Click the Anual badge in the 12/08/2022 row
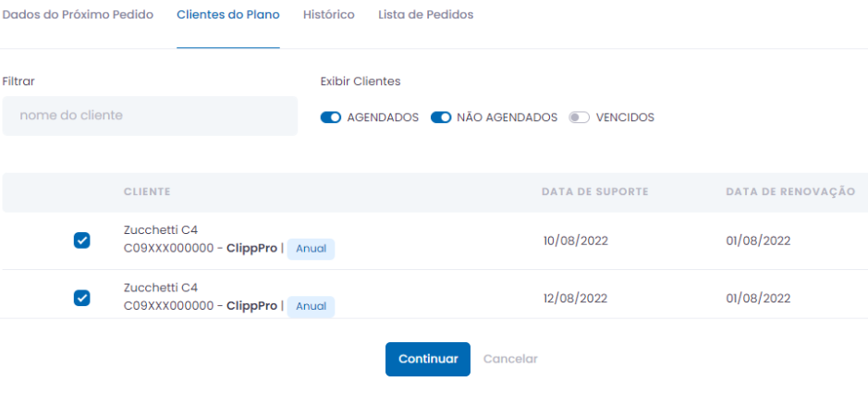Screen dimensions: 868x394 coord(311,306)
